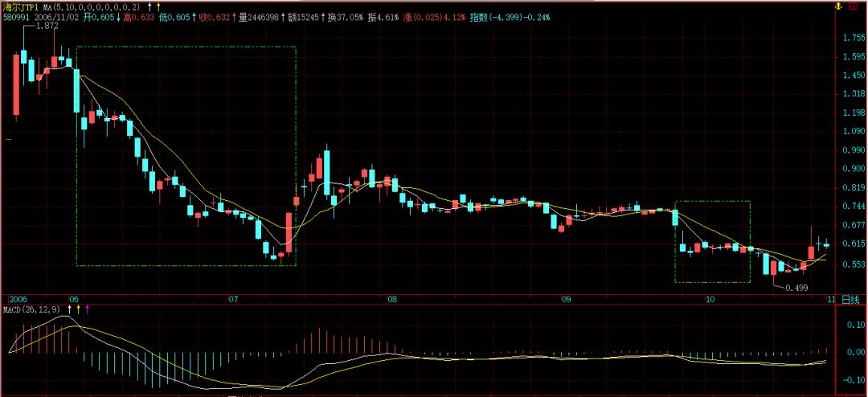Click the 09 month marker on time axis
The height and width of the screenshot is (397, 868).
pyautogui.click(x=566, y=300)
